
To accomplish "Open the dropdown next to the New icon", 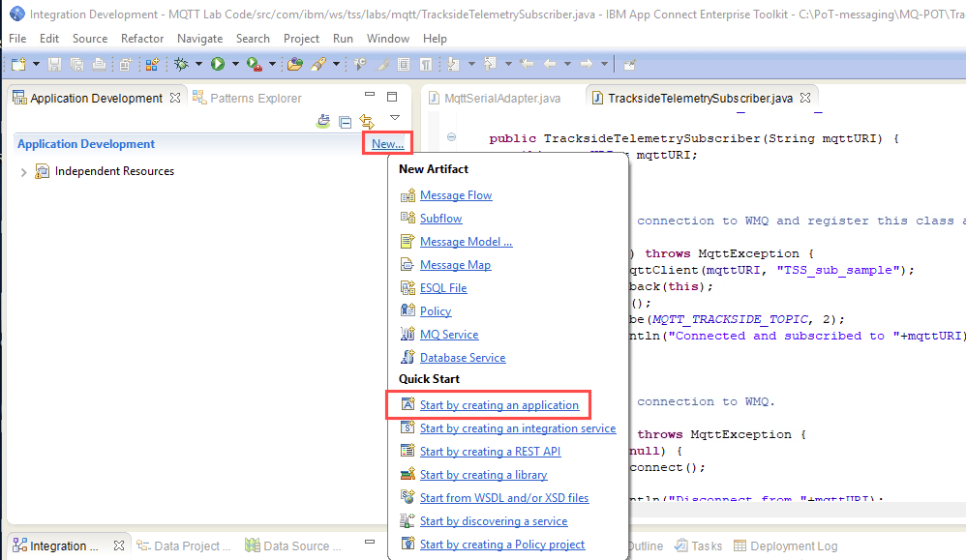I will tap(36, 64).
